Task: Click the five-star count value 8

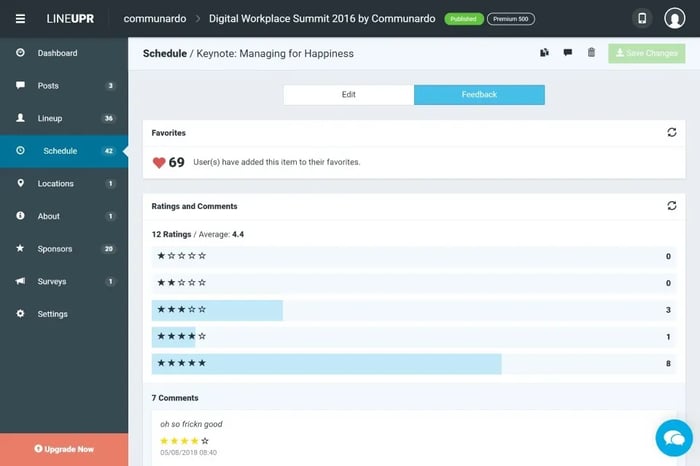Action: point(668,363)
